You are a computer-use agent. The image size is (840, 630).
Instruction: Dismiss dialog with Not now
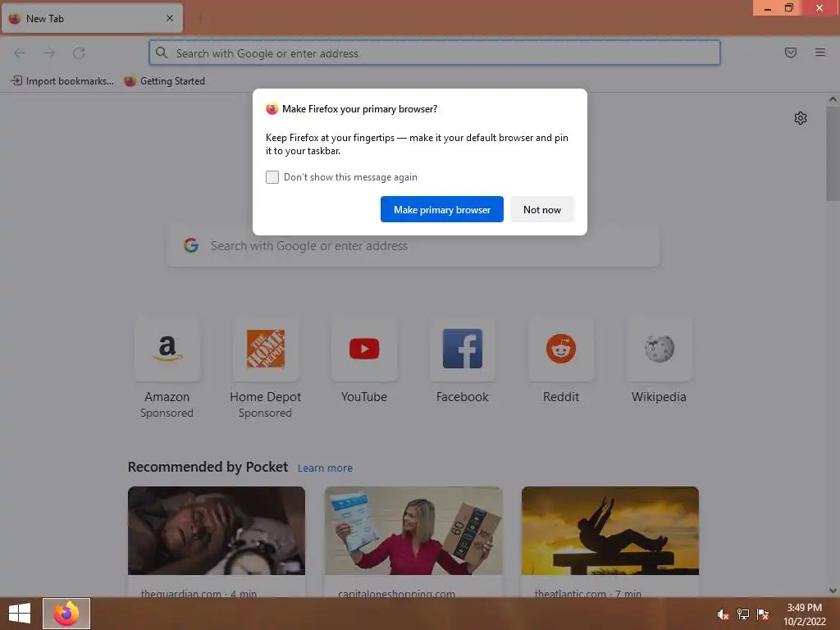542,209
